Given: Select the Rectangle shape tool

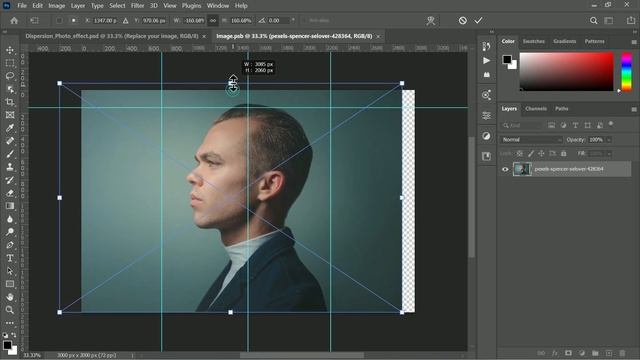Looking at the screenshot, I should (10, 284).
